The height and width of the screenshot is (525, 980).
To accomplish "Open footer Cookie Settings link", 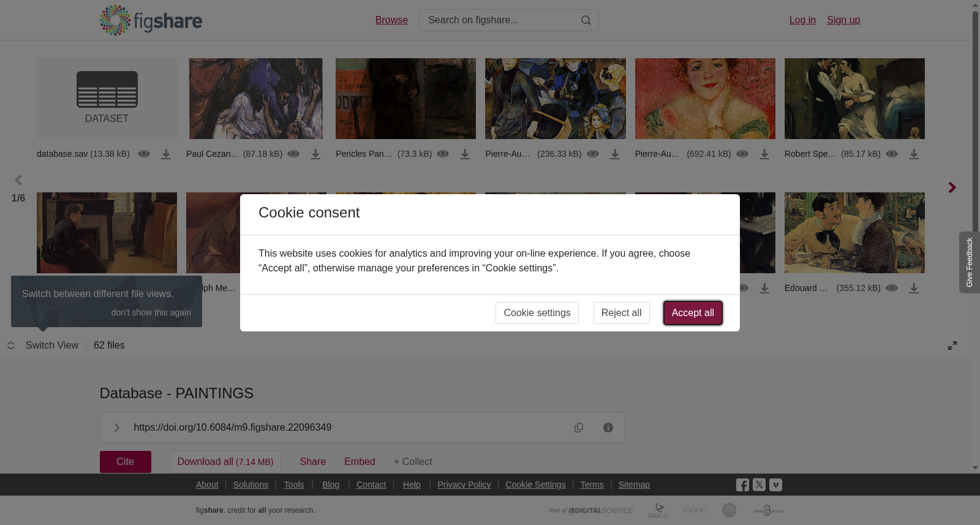I will click(x=535, y=485).
